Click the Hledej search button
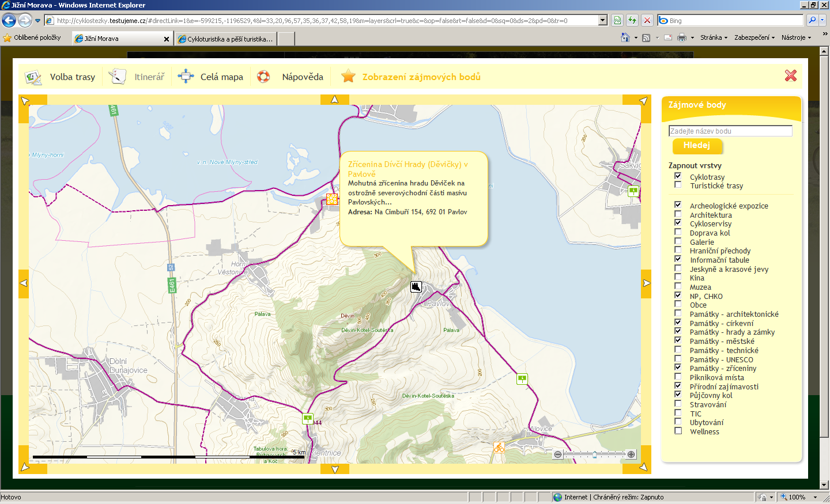Viewport: 830px width, 504px height. (696, 146)
